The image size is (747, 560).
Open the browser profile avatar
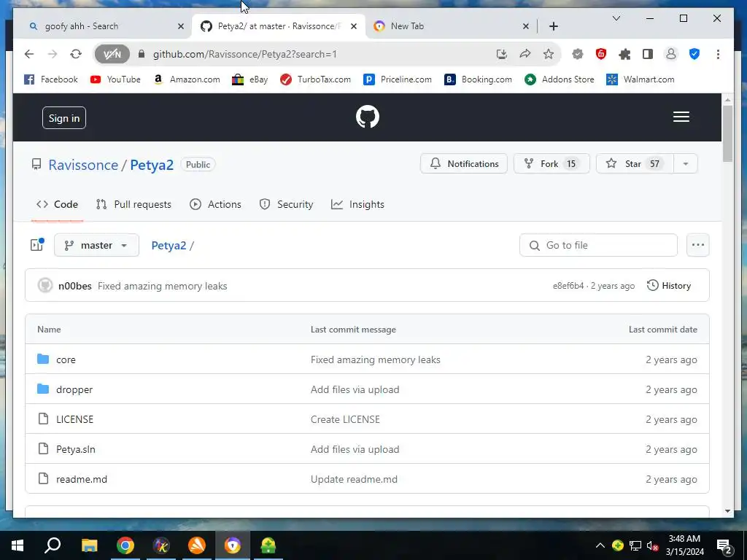[x=671, y=54]
